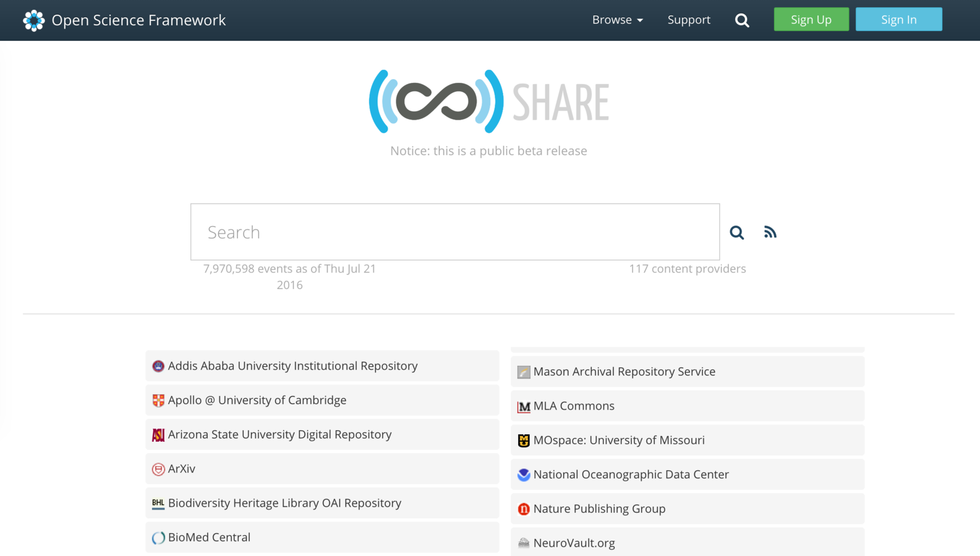Select BioMed Central provider
The height and width of the screenshot is (556, 980).
coord(322,537)
